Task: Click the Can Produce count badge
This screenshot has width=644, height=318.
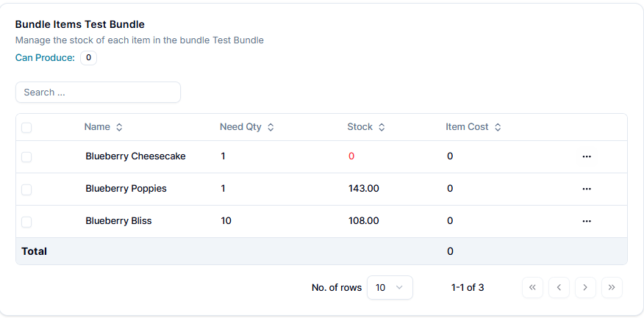Action: click(88, 58)
